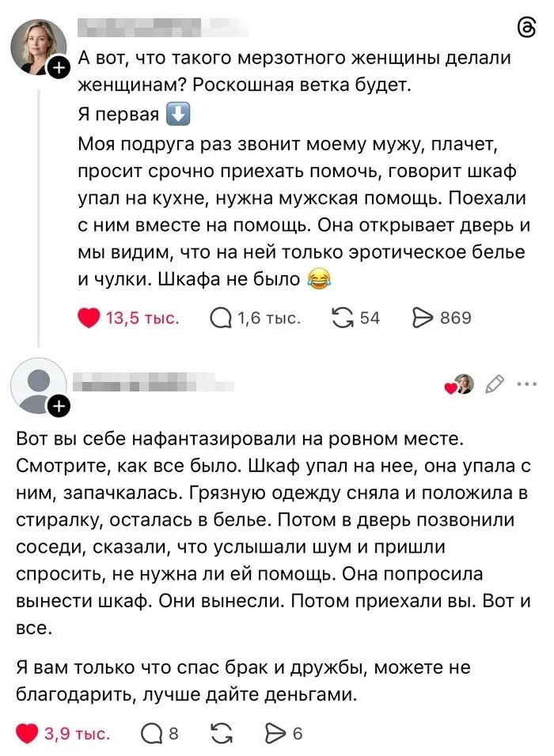The width and height of the screenshot is (554, 756).
Task: Open the three-dot options menu on the reply
Action: click(x=528, y=383)
